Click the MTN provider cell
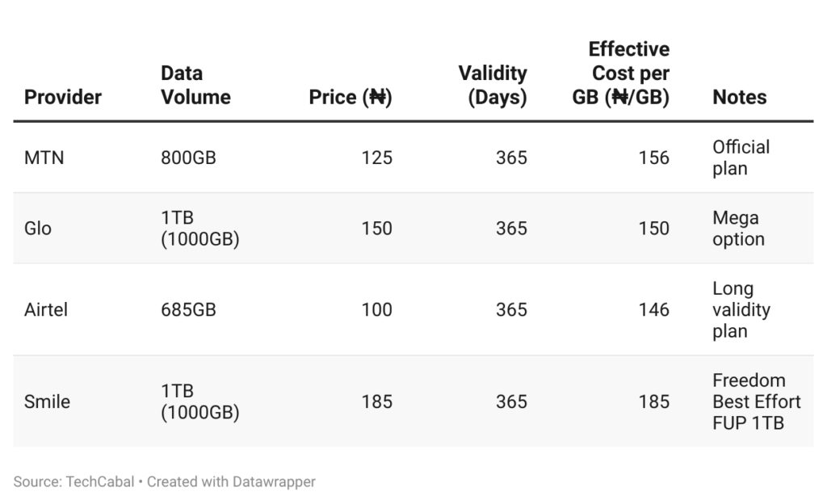Screen dimensions: 827x504 coord(44,157)
